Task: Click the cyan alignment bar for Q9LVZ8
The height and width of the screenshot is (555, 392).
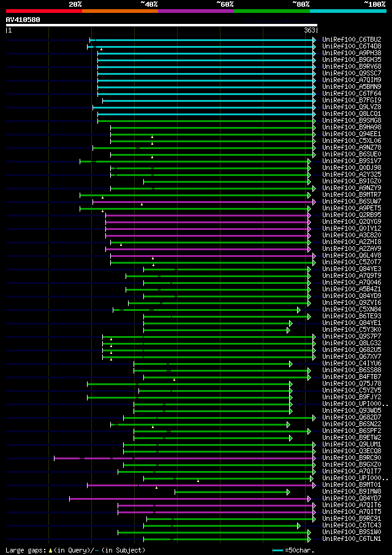Action: point(203,107)
